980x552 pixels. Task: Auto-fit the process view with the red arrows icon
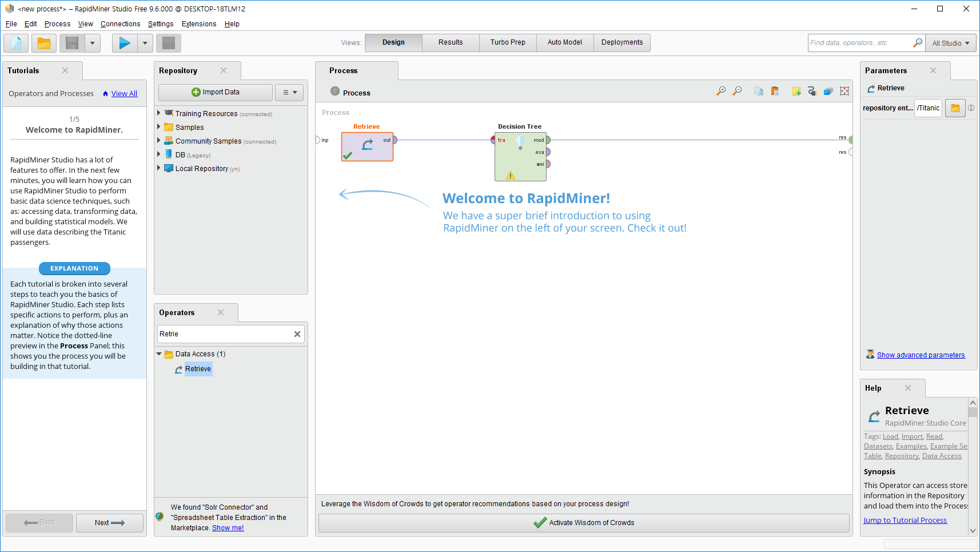pyautogui.click(x=844, y=91)
